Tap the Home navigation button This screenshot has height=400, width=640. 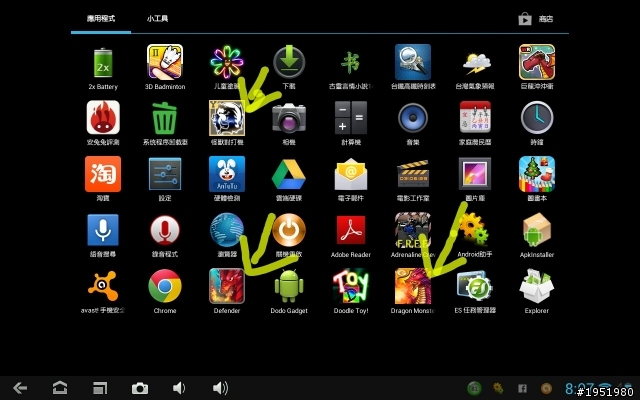tap(60, 388)
